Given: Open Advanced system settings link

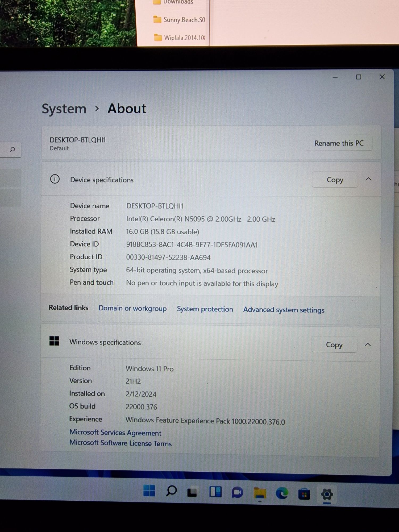Looking at the screenshot, I should (284, 310).
